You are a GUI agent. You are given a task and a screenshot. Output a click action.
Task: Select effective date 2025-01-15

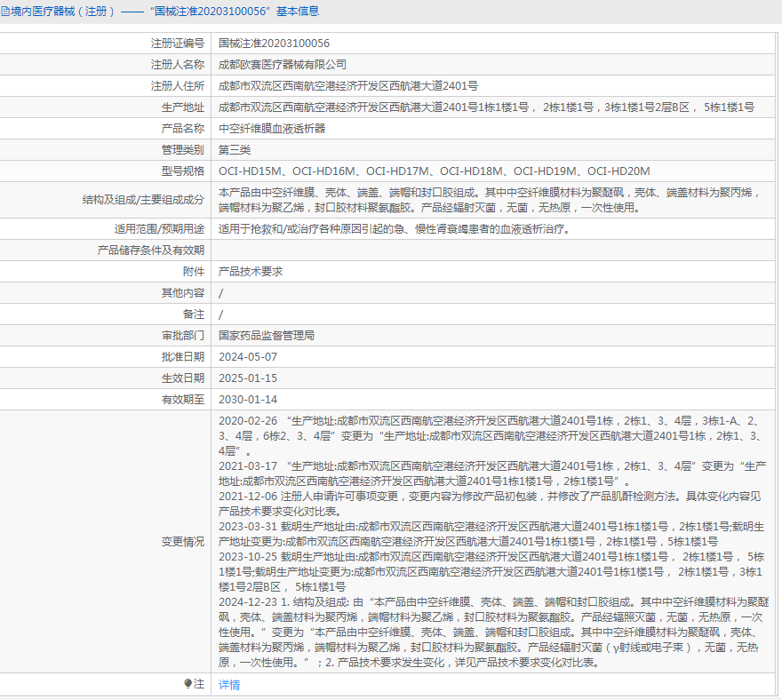pyautogui.click(x=248, y=378)
